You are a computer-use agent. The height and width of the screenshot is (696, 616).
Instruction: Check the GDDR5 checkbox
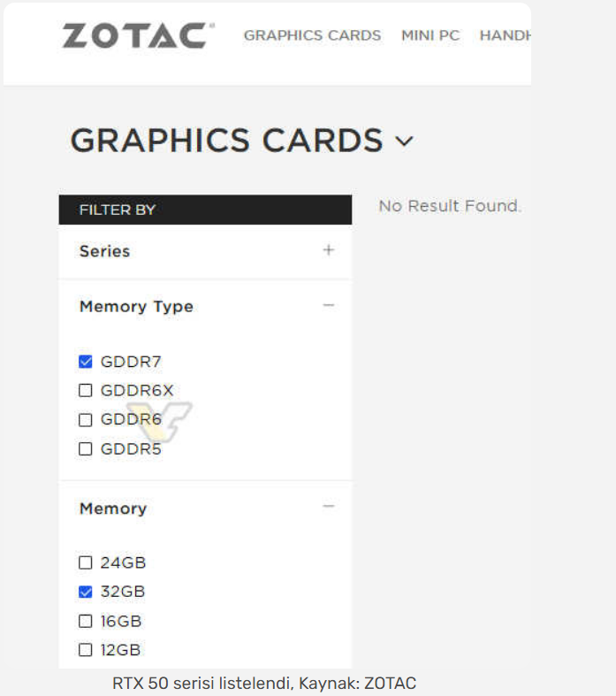[x=86, y=449]
